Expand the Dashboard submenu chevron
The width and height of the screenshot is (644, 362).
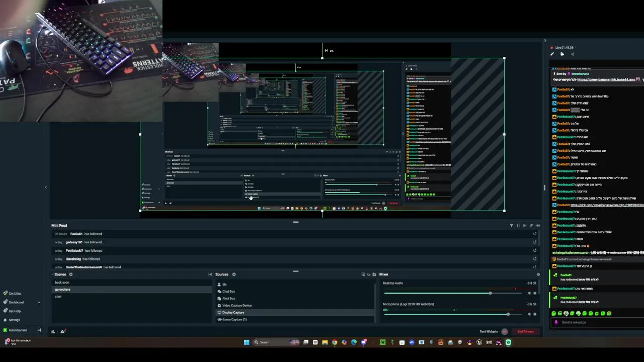(39, 302)
